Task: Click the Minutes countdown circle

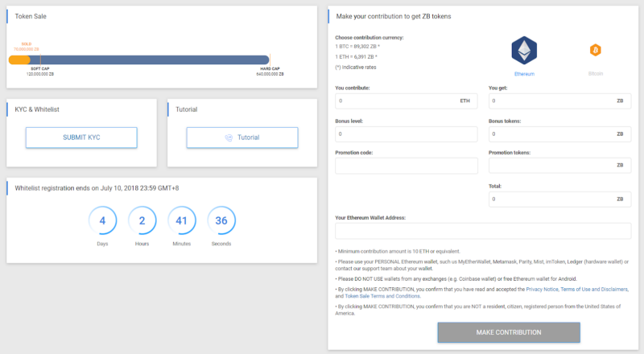Action: 182,220
